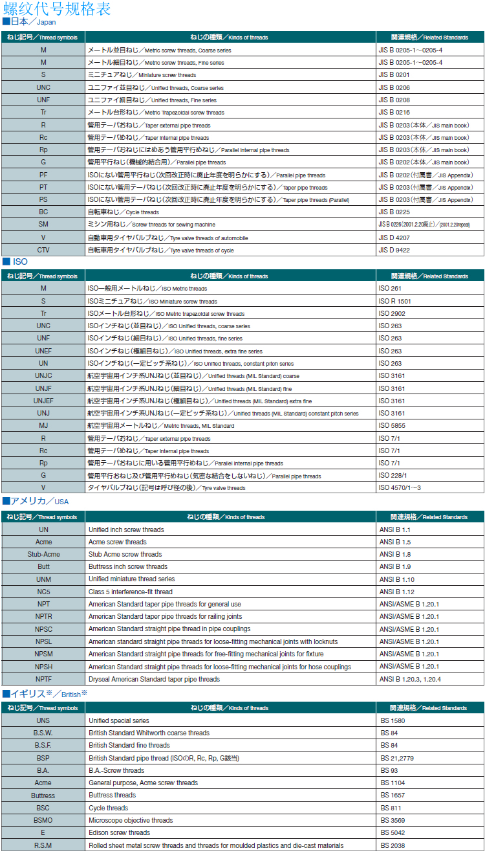Click the 'NPTF' thread symbol
This screenshot has width=485, height=868.
click(44, 679)
